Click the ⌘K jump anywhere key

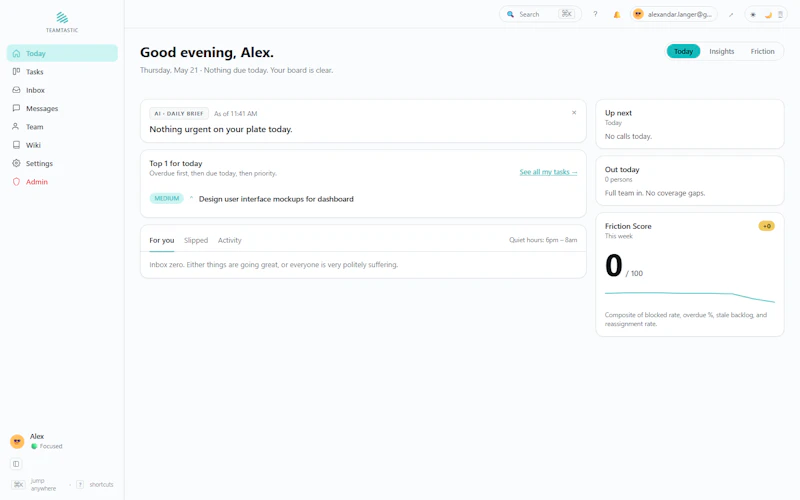18,484
